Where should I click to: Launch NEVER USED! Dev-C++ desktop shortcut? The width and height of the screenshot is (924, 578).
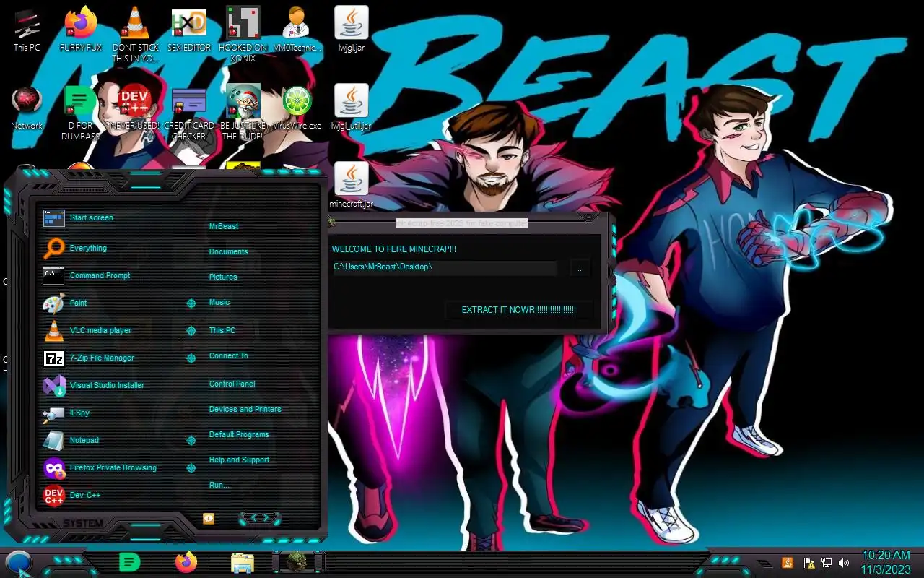(x=135, y=108)
